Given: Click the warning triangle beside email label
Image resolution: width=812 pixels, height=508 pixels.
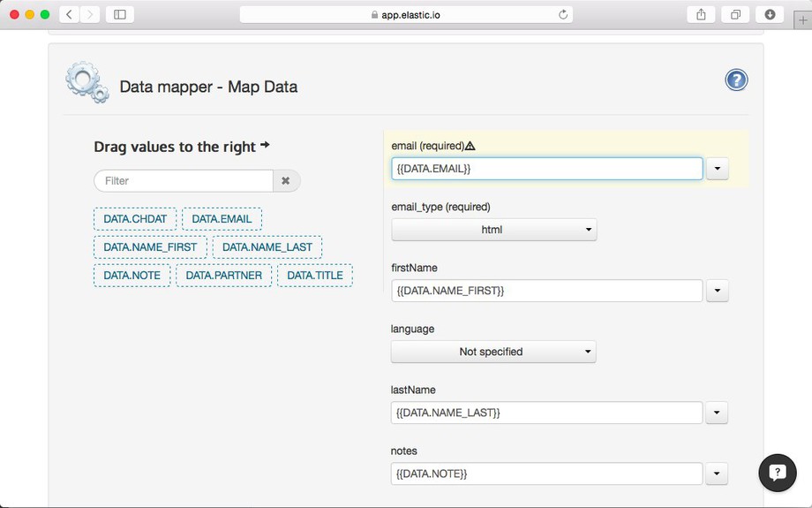Looking at the screenshot, I should coord(470,146).
